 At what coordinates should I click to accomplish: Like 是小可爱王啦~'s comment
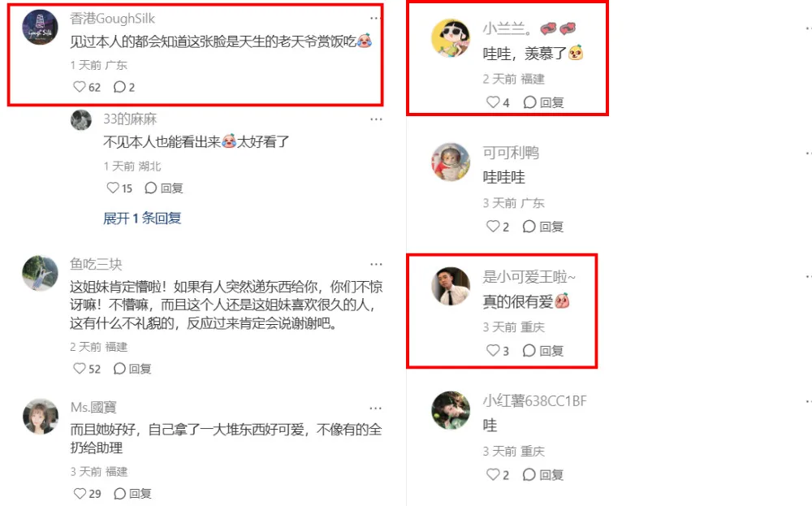[498, 351]
